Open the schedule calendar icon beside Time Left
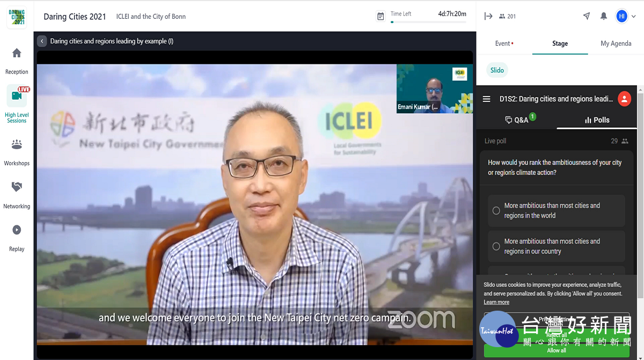Screen dimensions: 644x360 click(x=380, y=17)
